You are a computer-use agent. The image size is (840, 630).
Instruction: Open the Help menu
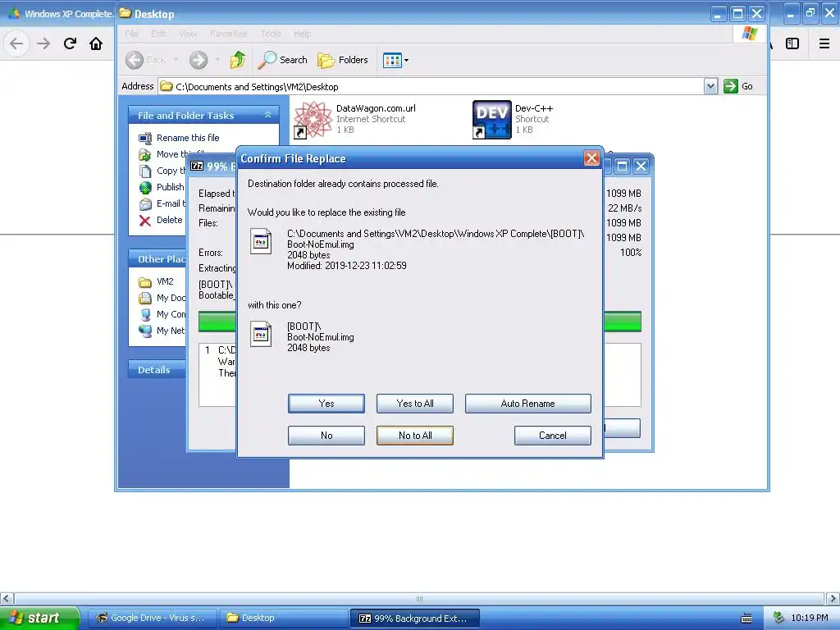tap(302, 34)
